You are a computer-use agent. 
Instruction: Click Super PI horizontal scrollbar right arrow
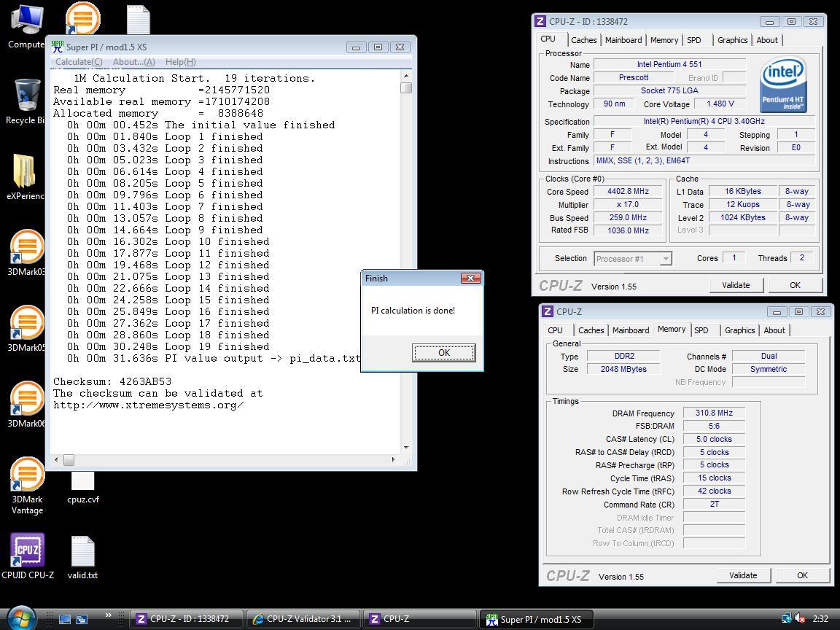coord(394,459)
